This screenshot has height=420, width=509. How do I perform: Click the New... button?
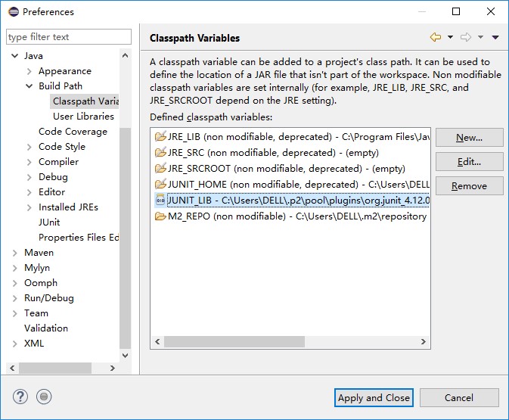click(x=469, y=138)
